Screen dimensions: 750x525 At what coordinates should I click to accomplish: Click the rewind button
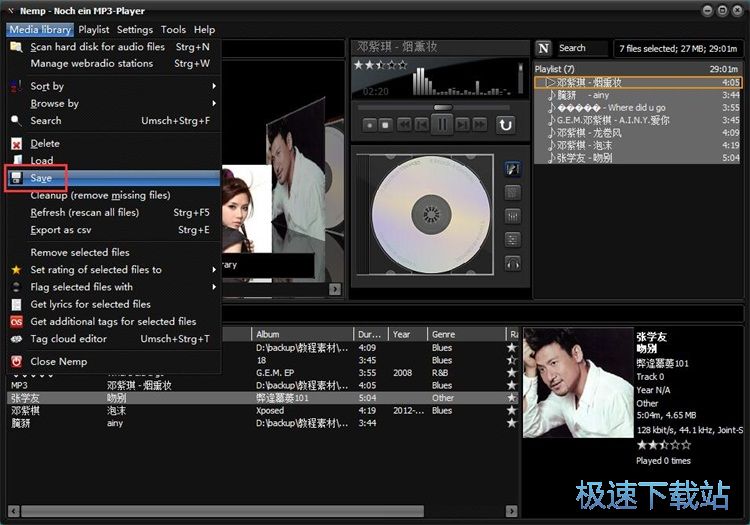[x=404, y=125]
